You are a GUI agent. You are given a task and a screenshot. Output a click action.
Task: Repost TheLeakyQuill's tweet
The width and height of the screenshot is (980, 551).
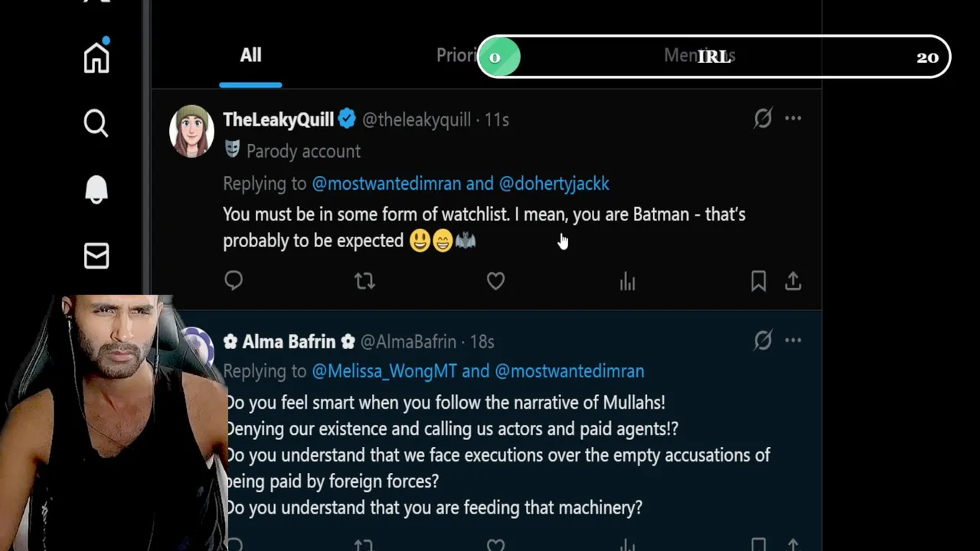coord(364,281)
